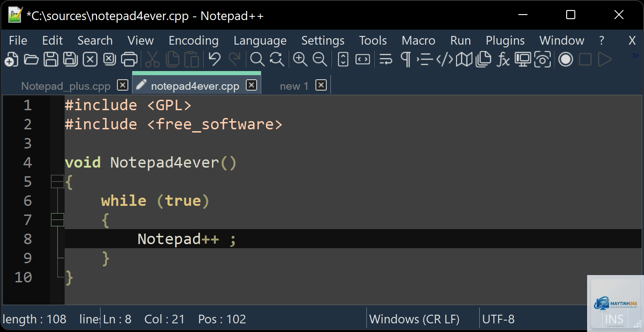Click the macro Playback triangle icon
This screenshot has height=332, width=644.
(604, 59)
